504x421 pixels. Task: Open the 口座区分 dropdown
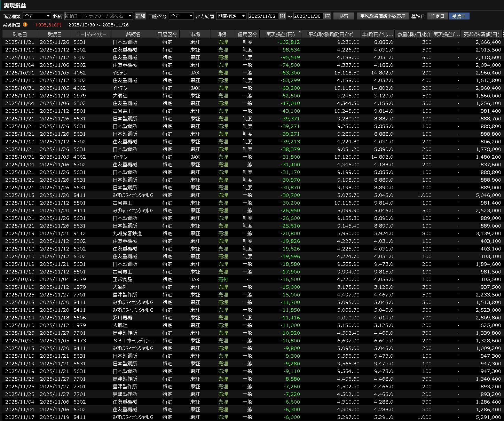pos(181,16)
